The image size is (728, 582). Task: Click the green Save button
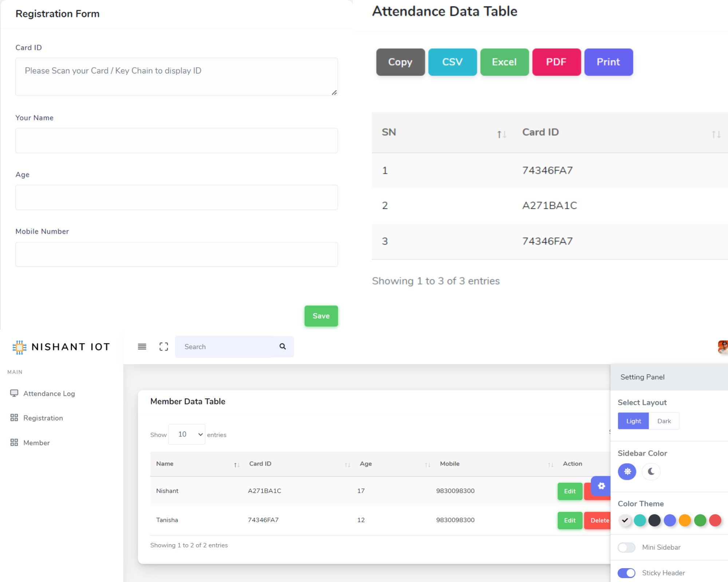point(321,316)
